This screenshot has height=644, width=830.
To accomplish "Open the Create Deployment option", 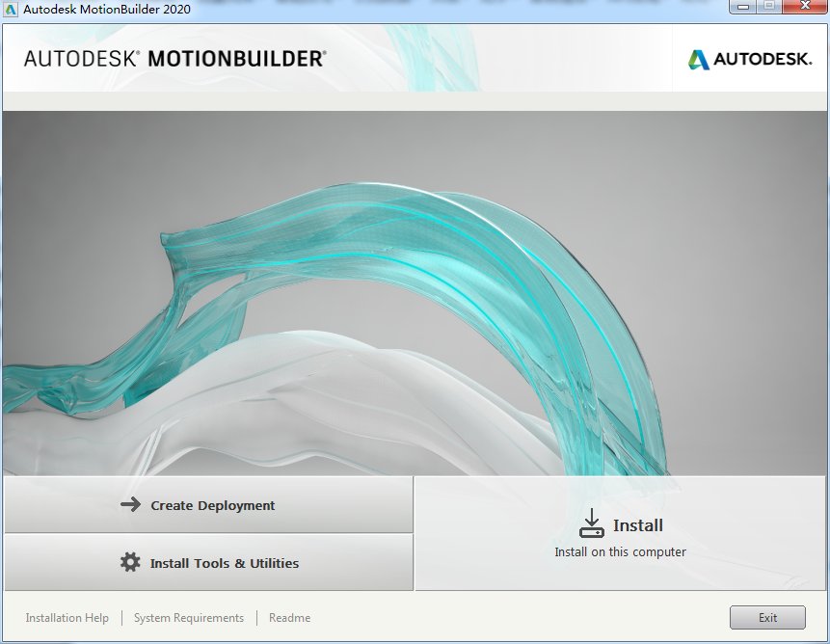I will (x=209, y=504).
